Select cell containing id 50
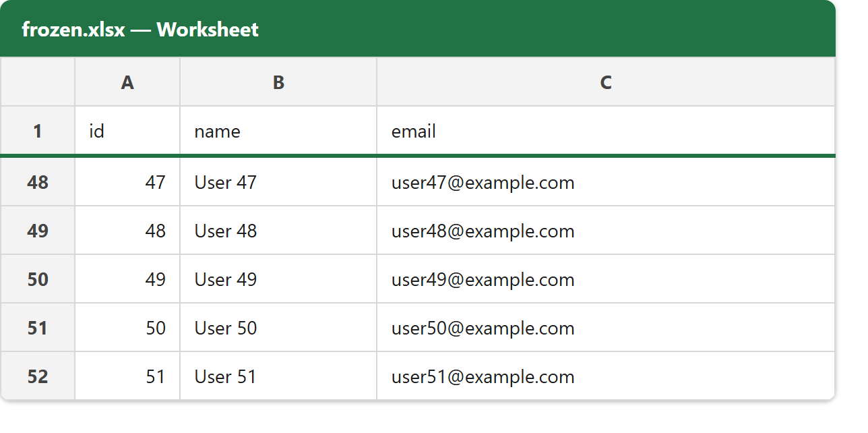Viewport: 868px width, 433px height. [127, 327]
